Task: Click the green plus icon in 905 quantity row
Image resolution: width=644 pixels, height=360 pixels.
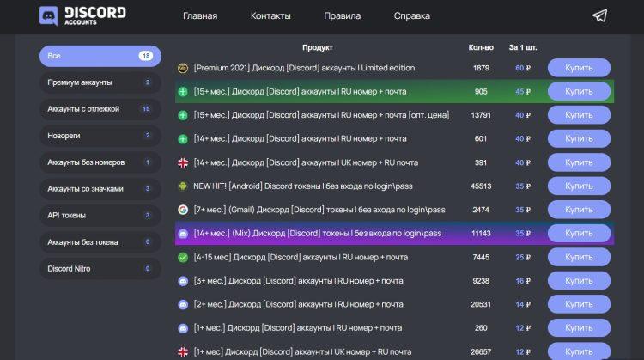Action: pyautogui.click(x=182, y=91)
